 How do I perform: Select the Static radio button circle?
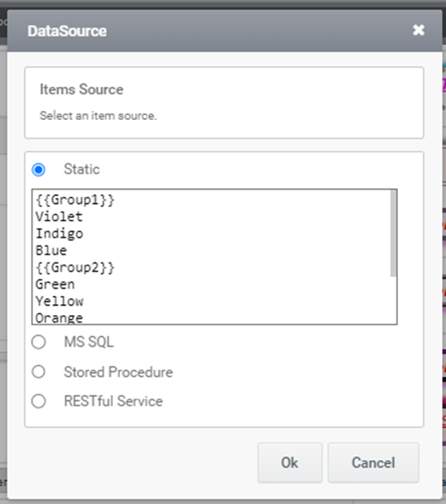click(x=39, y=170)
